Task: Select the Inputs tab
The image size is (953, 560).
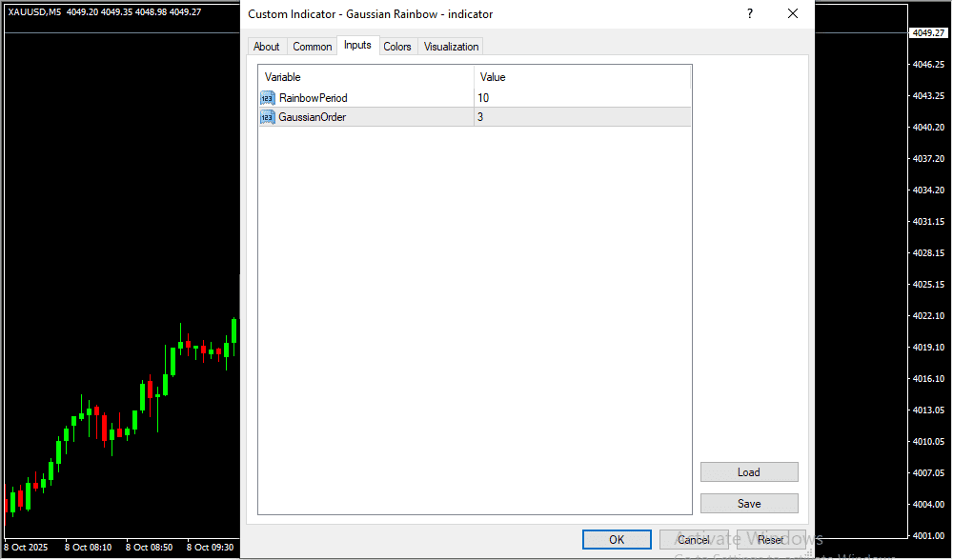Action: click(357, 46)
